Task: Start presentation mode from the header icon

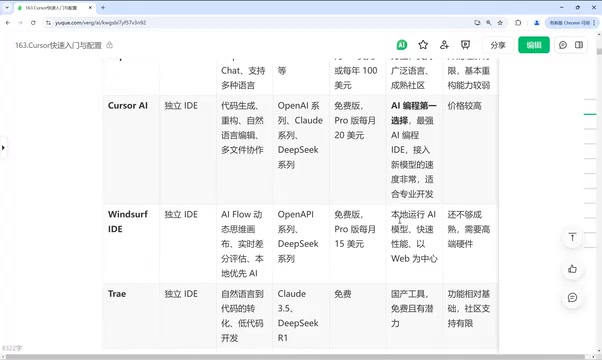Action: [465, 45]
